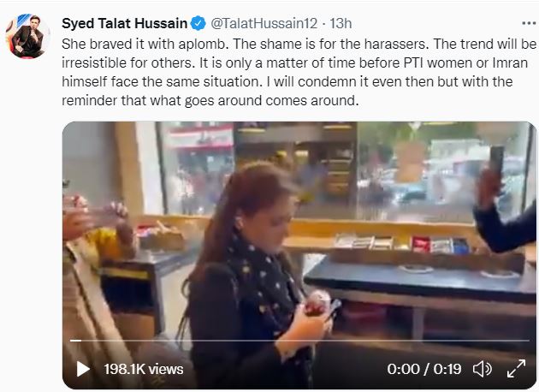Image resolution: width=539 pixels, height=392 pixels.
Task: Open the Syed Talat Hussain display name link
Action: tap(124, 23)
